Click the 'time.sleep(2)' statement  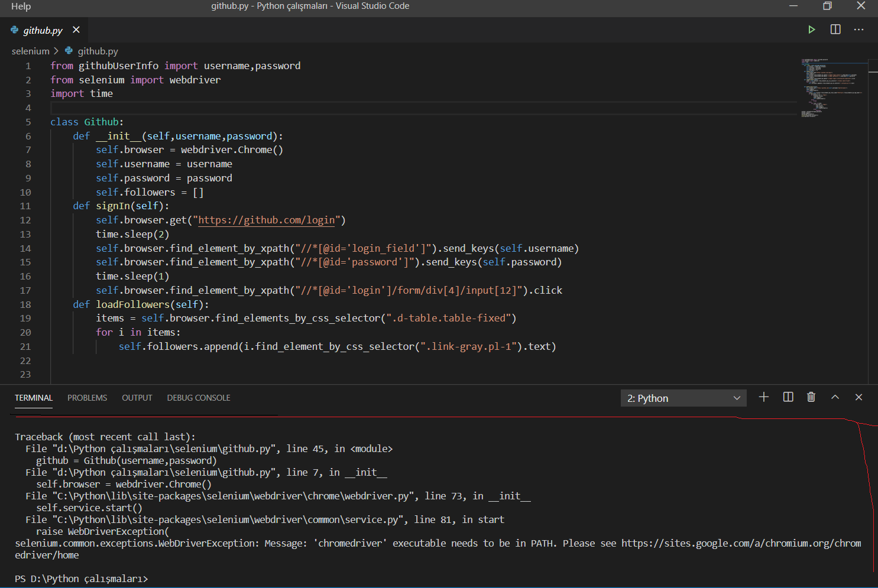click(132, 235)
